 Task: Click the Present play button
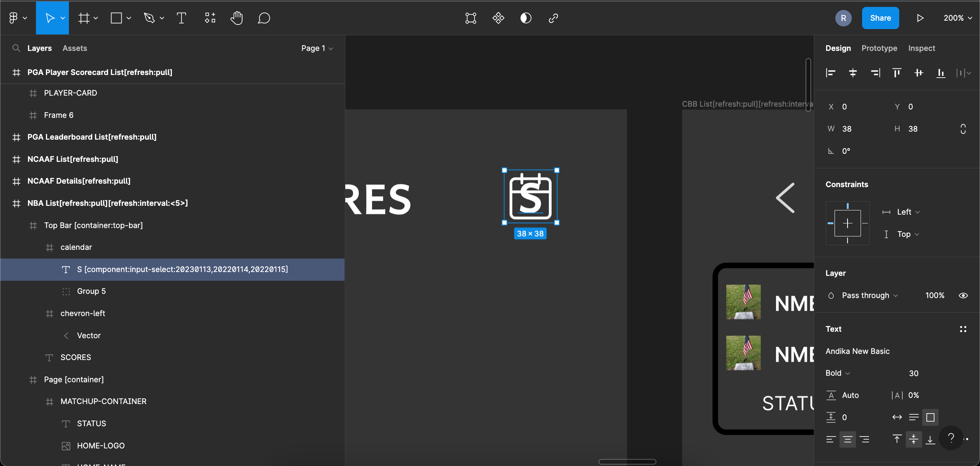920,18
